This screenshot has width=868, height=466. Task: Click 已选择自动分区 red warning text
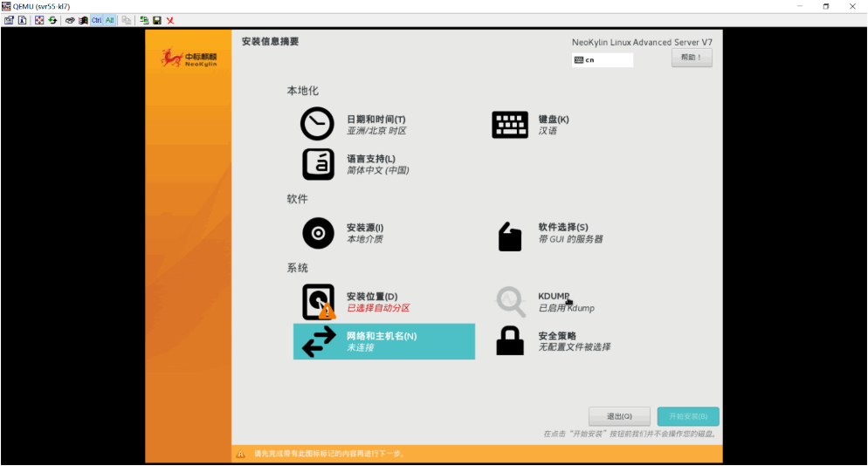point(378,308)
